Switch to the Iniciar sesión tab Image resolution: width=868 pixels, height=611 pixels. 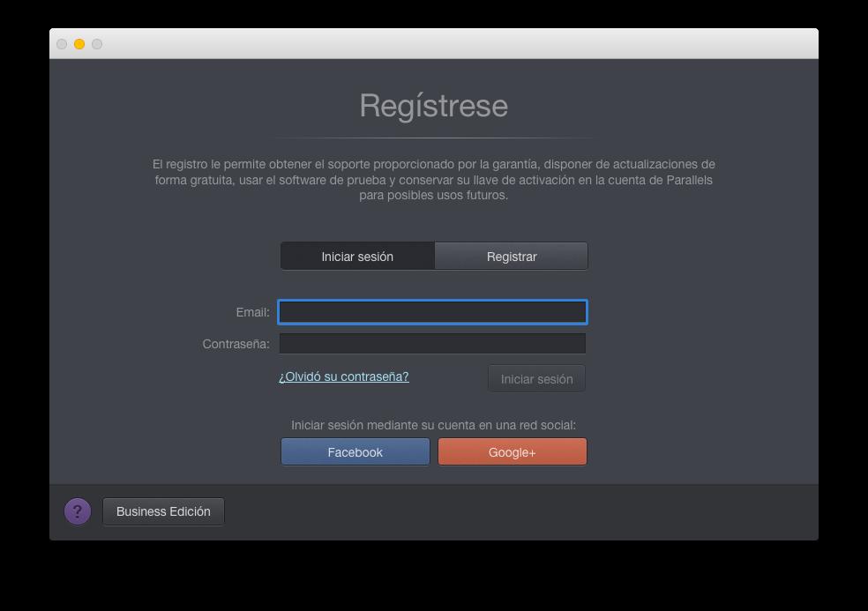click(x=357, y=257)
